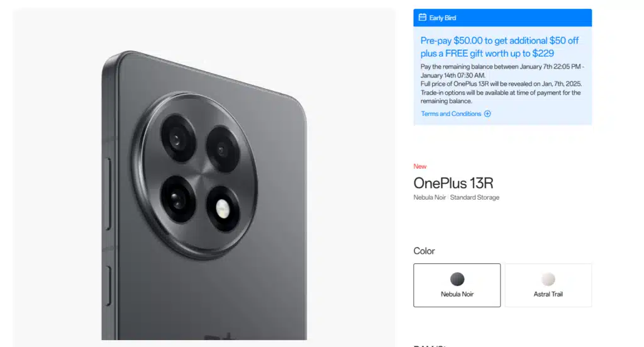Viewport: 644px width, 347px height.
Task: Click the upper-left camera lens on phone
Action: click(177, 139)
